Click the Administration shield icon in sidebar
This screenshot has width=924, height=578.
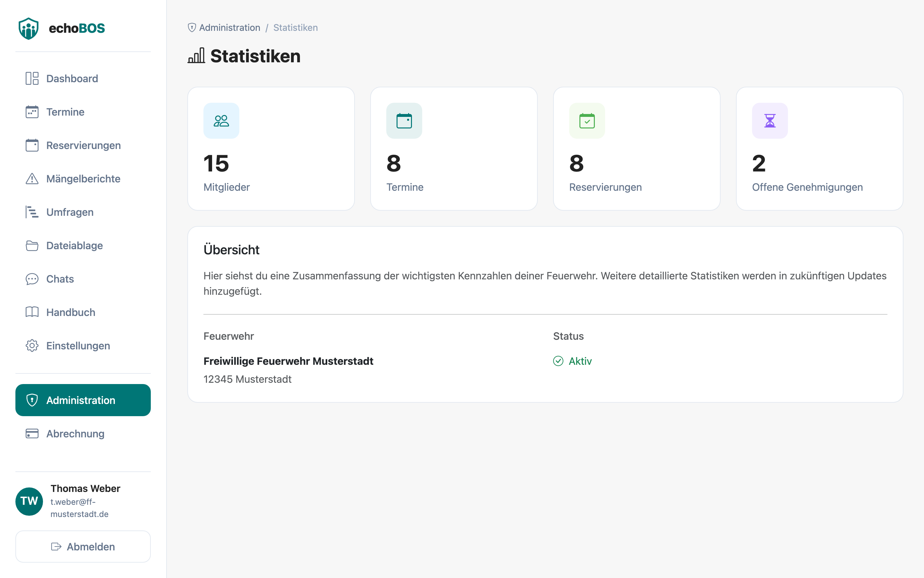(32, 400)
